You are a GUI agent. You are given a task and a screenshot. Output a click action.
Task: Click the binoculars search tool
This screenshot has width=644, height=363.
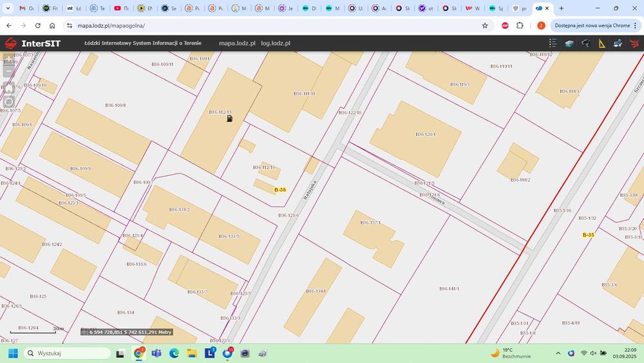585,43
